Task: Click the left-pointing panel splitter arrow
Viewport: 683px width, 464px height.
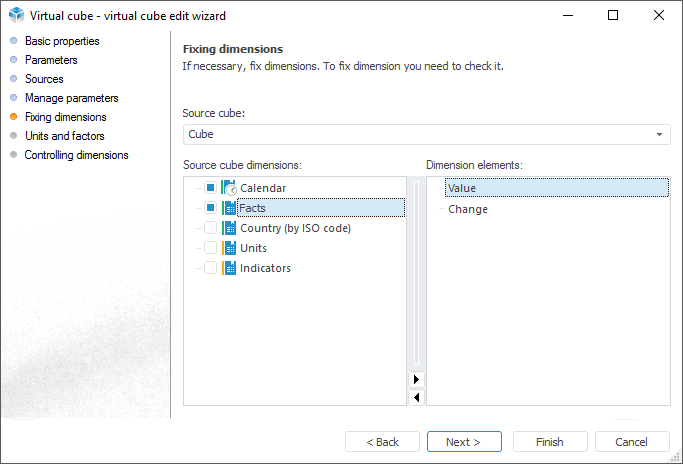Action: click(417, 397)
